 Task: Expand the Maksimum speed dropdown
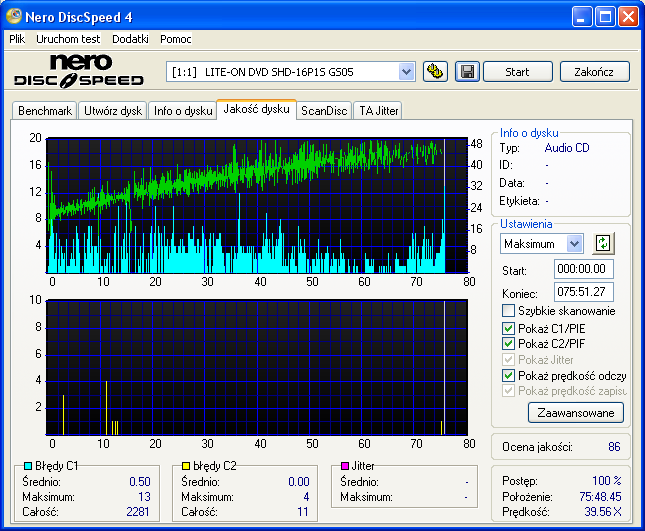[575, 244]
